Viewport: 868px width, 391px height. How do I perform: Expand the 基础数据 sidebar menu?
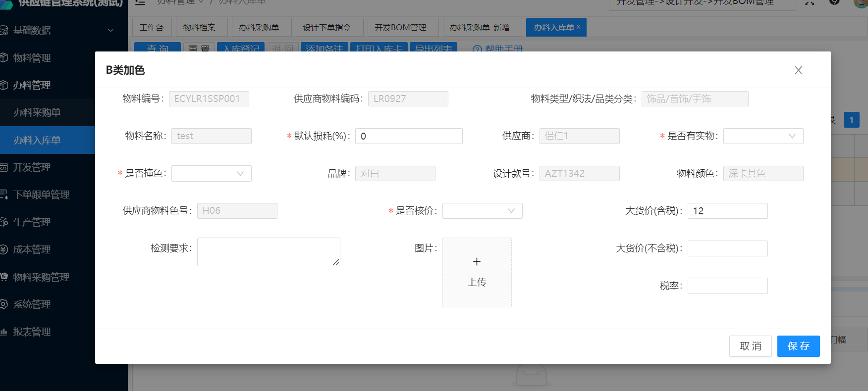110,30
